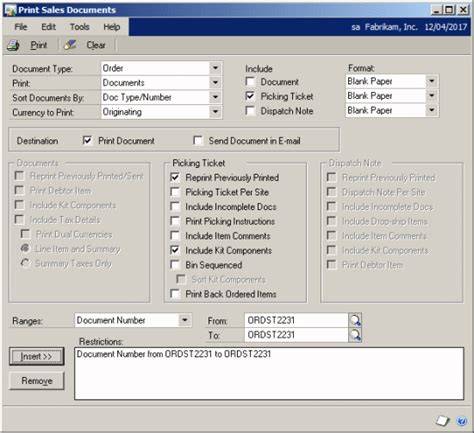The image size is (474, 433).
Task: Click the Insert >> button
Action: point(36,356)
